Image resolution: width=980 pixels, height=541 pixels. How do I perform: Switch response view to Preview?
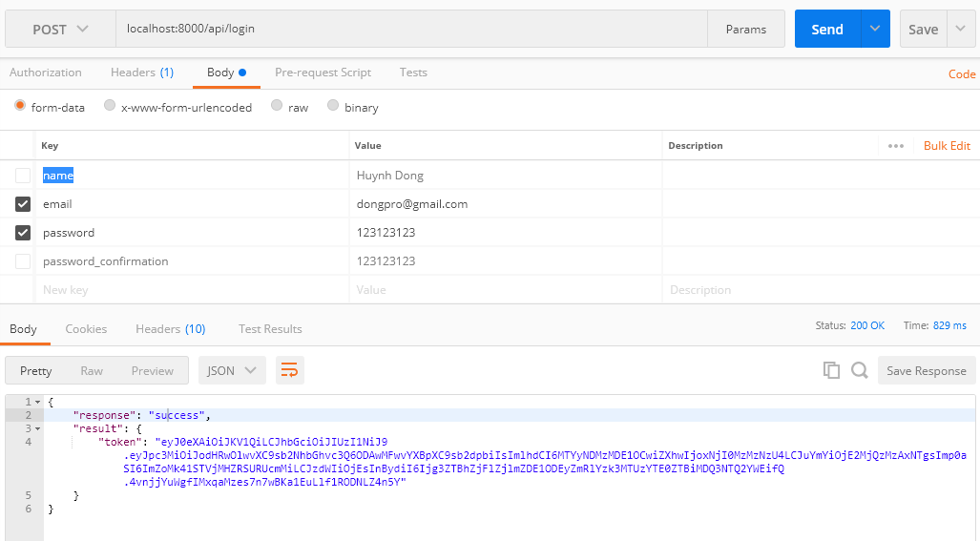coord(152,370)
